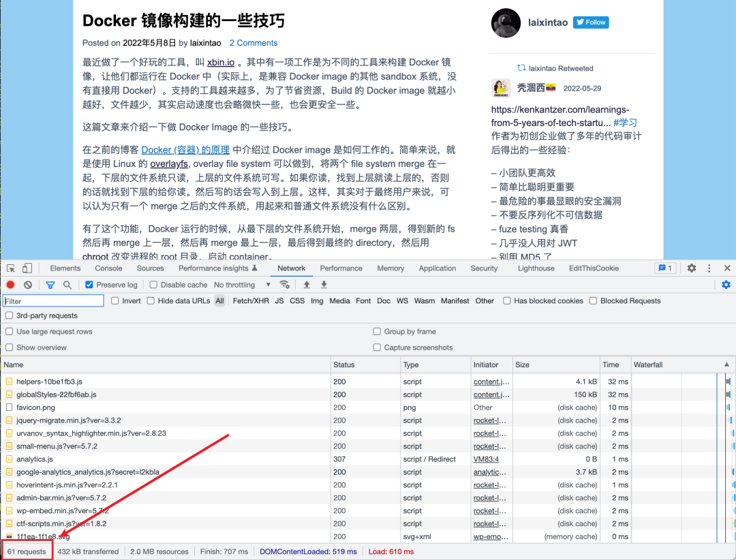The image size is (736, 560).
Task: Import HAR file with the upload arrow
Action: click(307, 285)
